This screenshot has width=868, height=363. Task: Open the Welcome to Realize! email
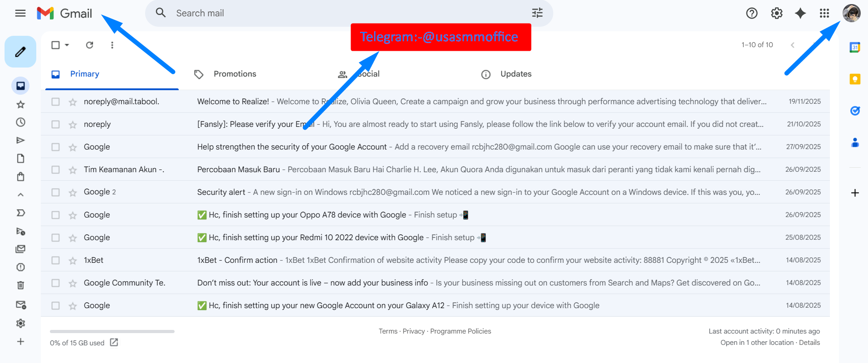click(x=435, y=102)
